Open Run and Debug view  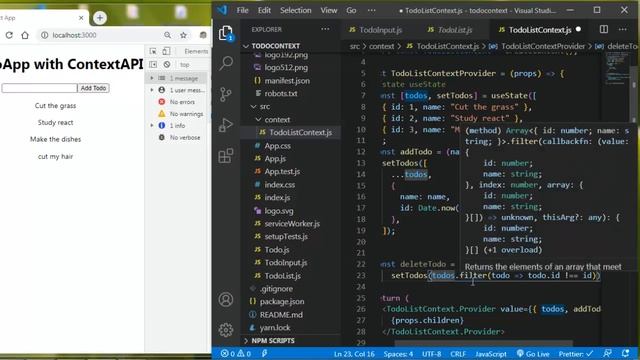click(226, 125)
